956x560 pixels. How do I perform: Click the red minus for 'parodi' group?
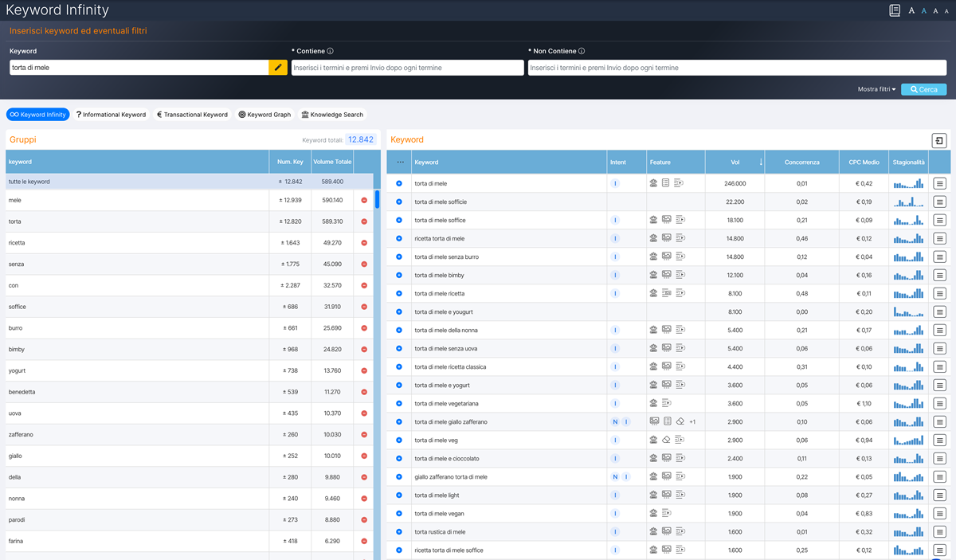[364, 520]
